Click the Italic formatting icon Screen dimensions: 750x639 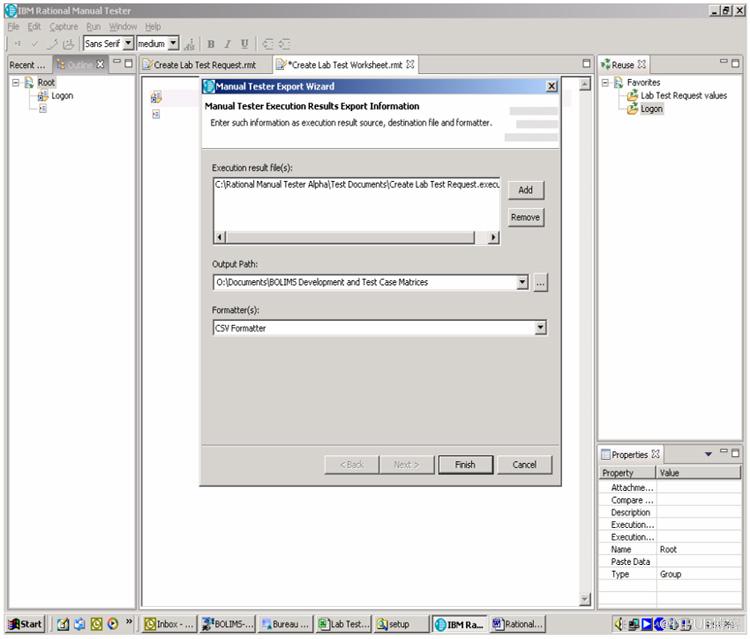point(228,44)
